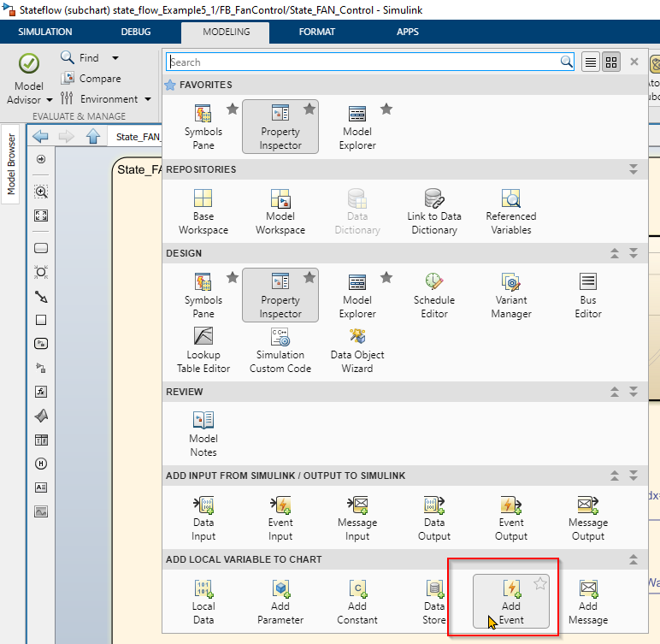660x644 pixels.
Task: Open Lookup Table Editor
Action: click(x=203, y=351)
